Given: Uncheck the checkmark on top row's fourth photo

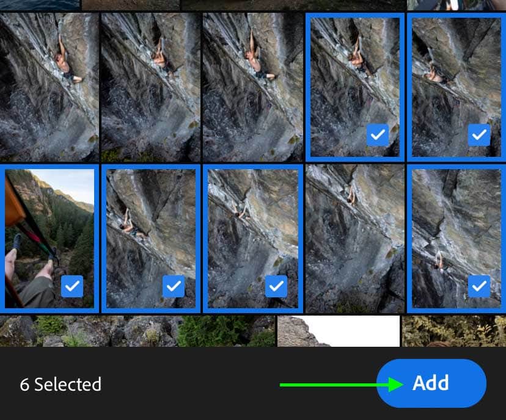Looking at the screenshot, I should pyautogui.click(x=378, y=135).
